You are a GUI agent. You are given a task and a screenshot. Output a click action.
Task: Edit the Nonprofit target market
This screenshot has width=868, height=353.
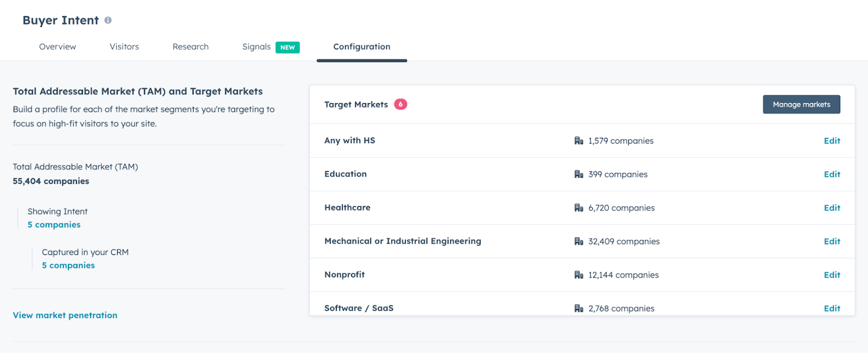click(x=832, y=275)
